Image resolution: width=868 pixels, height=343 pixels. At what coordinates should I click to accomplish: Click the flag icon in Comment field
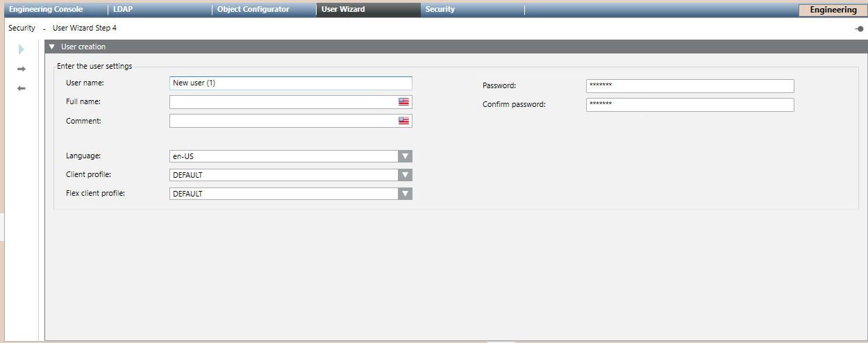(x=404, y=121)
